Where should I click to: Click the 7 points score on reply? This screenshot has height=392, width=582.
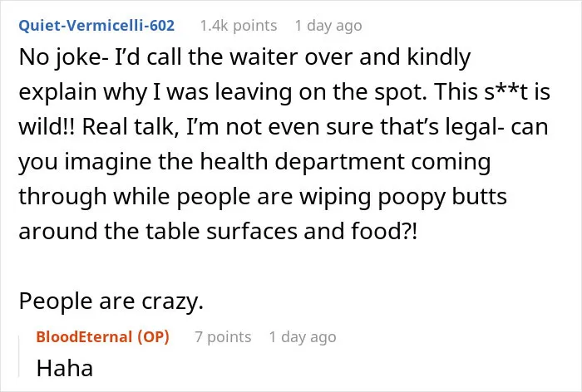[x=223, y=336]
